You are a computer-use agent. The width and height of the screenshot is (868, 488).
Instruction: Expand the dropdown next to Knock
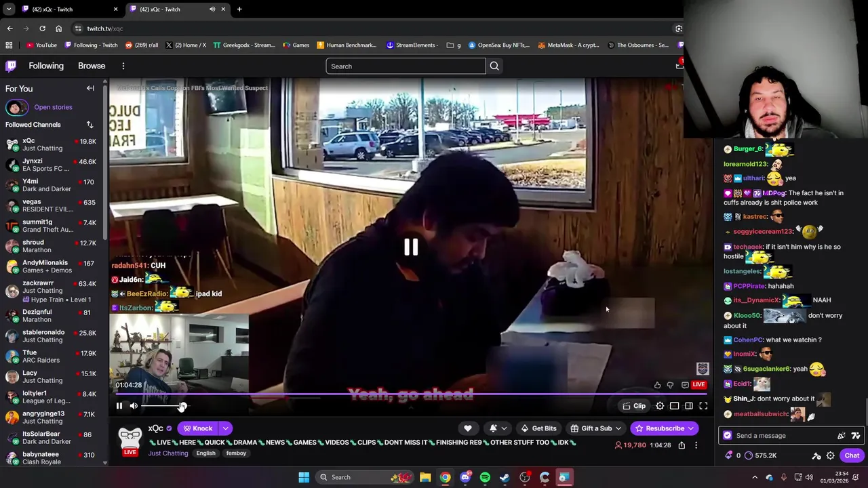click(225, 428)
